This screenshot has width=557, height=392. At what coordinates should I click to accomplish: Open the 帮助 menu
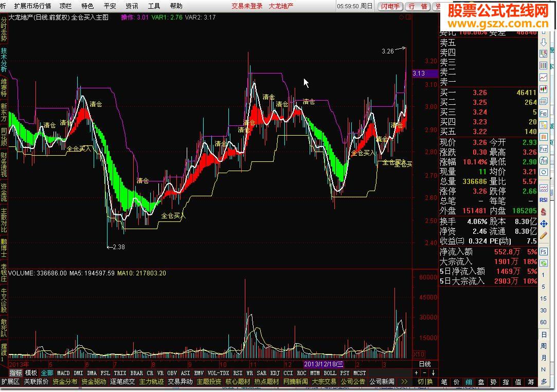176,6
